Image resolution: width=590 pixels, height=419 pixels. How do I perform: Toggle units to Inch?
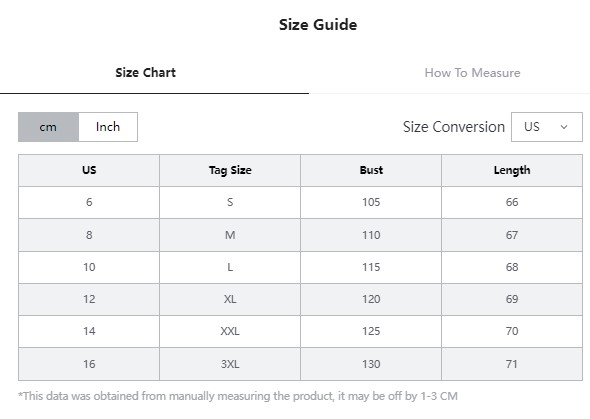tap(108, 127)
